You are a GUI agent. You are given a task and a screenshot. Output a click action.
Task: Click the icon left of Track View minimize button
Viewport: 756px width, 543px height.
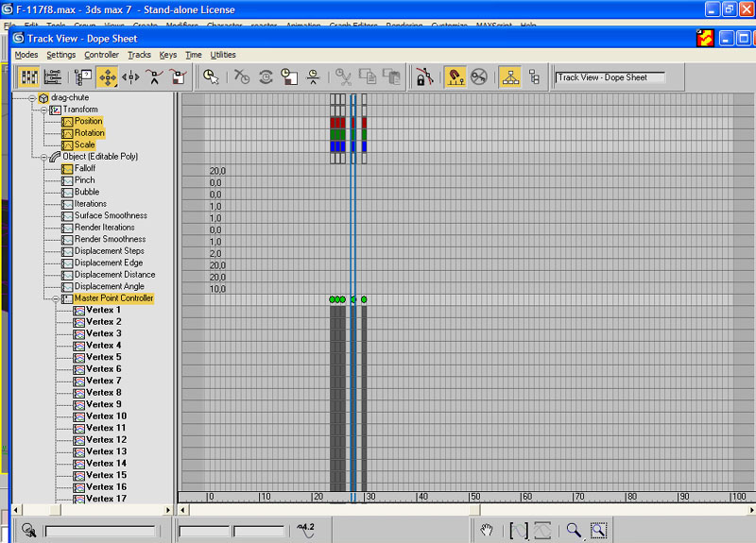pyautogui.click(x=705, y=38)
